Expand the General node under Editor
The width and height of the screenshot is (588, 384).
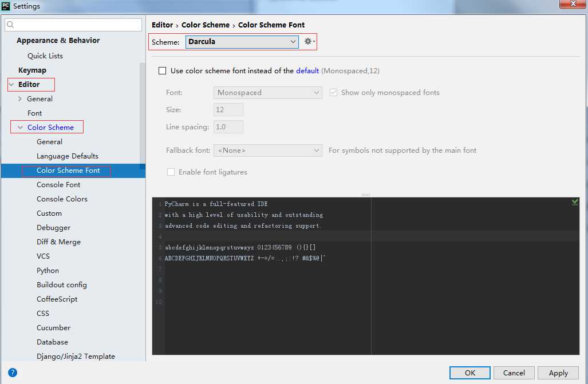coord(20,98)
